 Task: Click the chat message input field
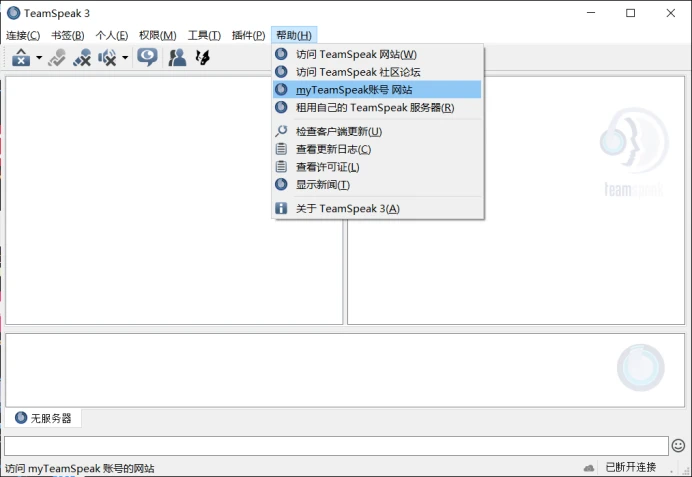point(336,446)
